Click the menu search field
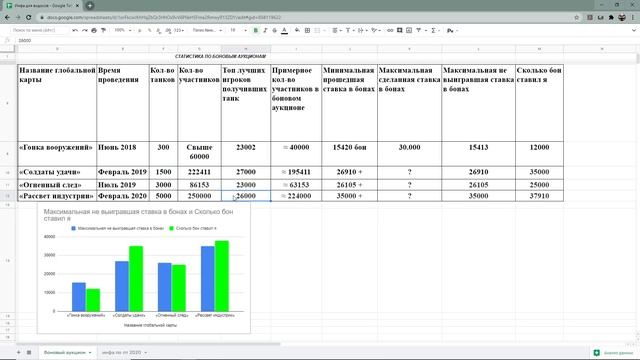This screenshot has width=640, height=360. coord(39,30)
